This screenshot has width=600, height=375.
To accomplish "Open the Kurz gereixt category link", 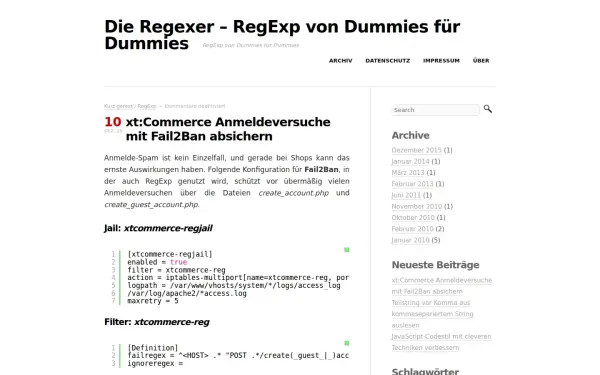I will click(x=118, y=106).
